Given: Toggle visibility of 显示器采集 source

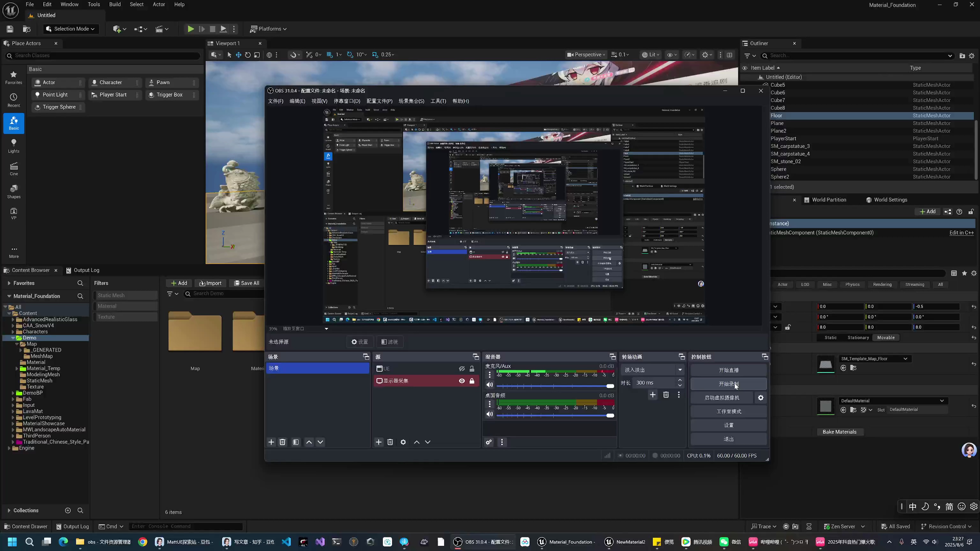Looking at the screenshot, I should [x=462, y=381].
